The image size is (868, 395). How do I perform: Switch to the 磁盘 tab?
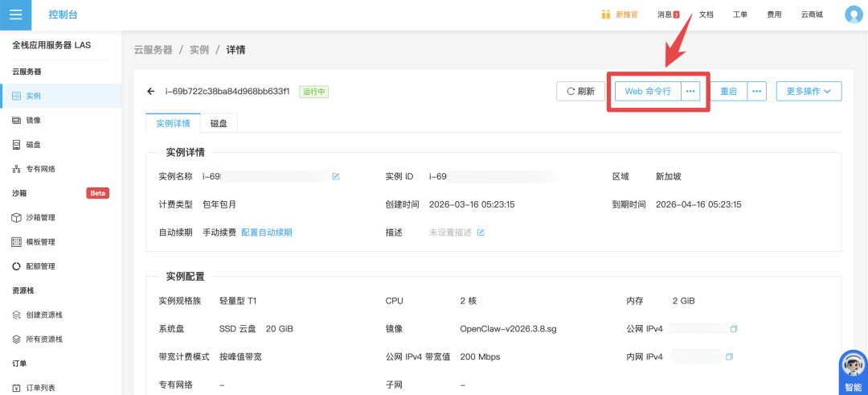point(219,124)
